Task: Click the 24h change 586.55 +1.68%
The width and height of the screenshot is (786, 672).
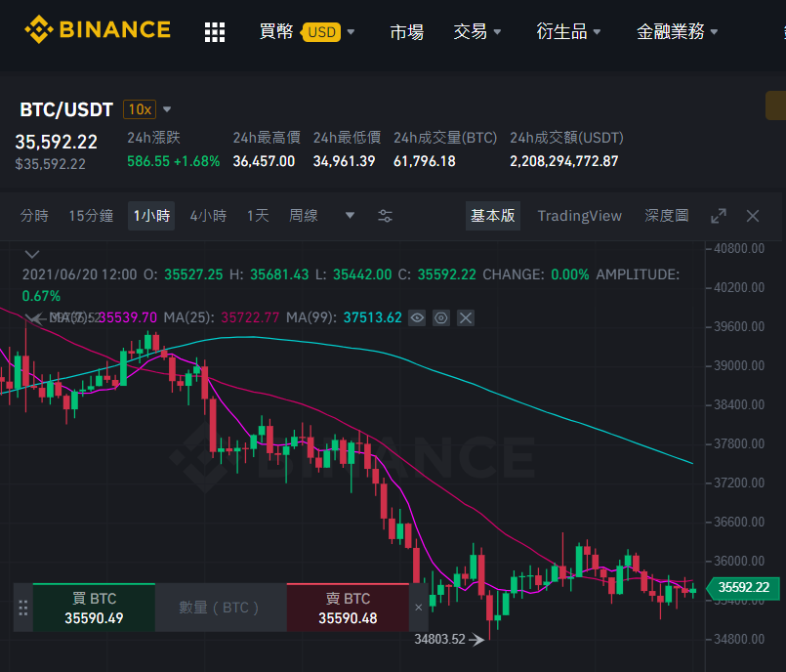Action: click(x=174, y=161)
